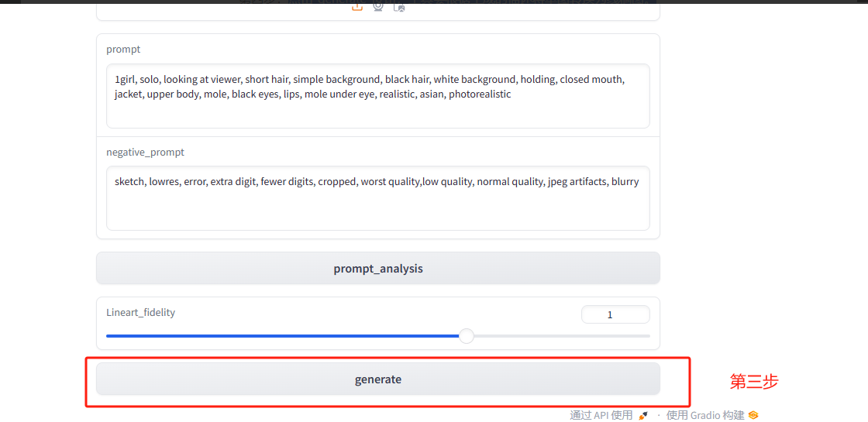This screenshot has height=422, width=868.
Task: Click the rocket icon beside API link
Action: coord(643,416)
